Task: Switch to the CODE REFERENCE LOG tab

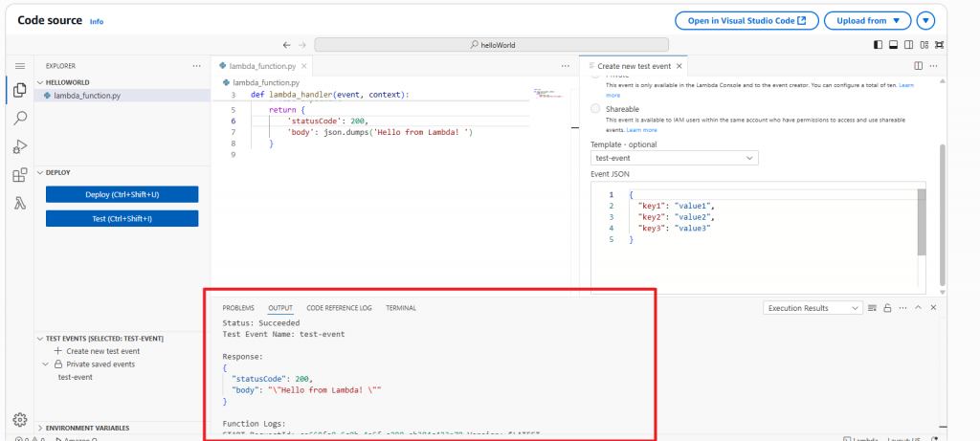Action: (x=339, y=308)
